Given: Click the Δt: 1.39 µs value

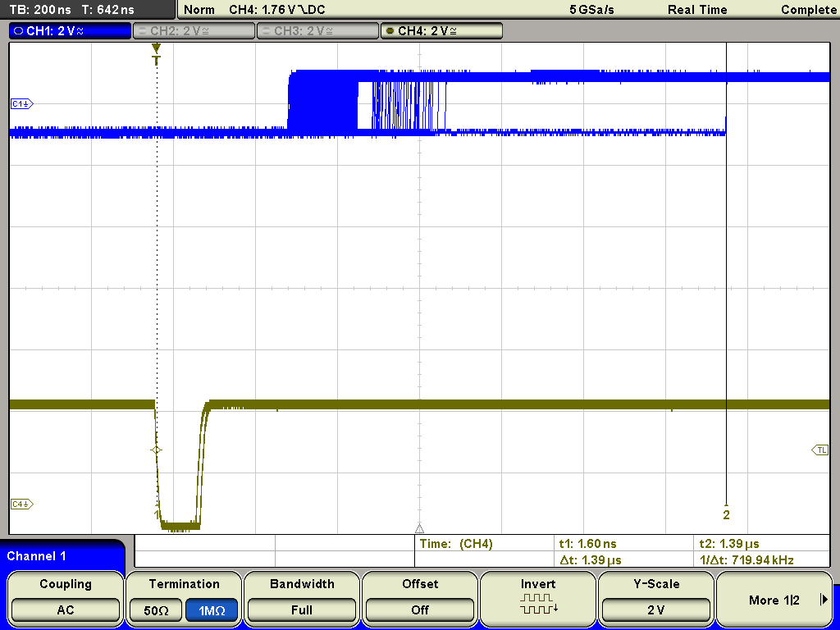Looking at the screenshot, I should point(591,560).
